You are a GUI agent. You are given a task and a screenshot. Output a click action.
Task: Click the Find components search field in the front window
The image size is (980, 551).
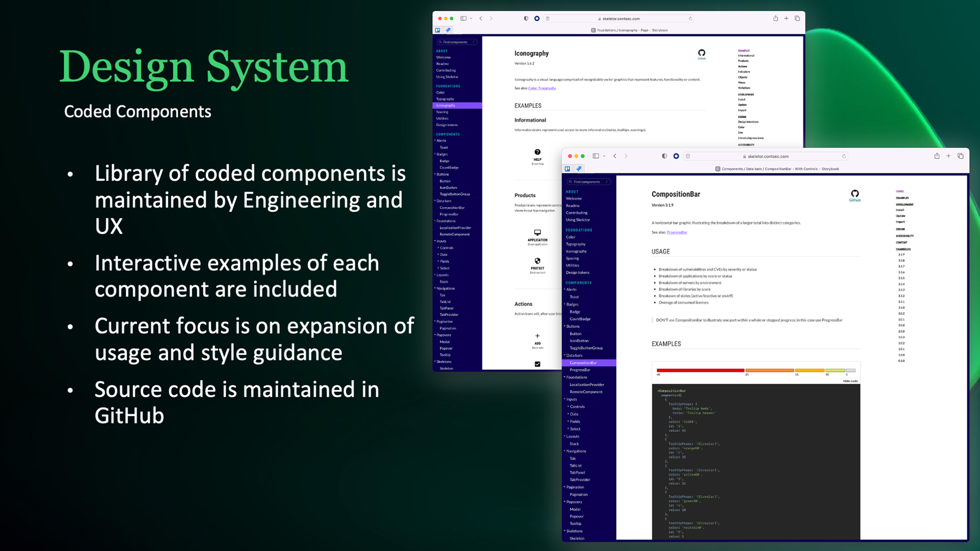[x=587, y=182]
